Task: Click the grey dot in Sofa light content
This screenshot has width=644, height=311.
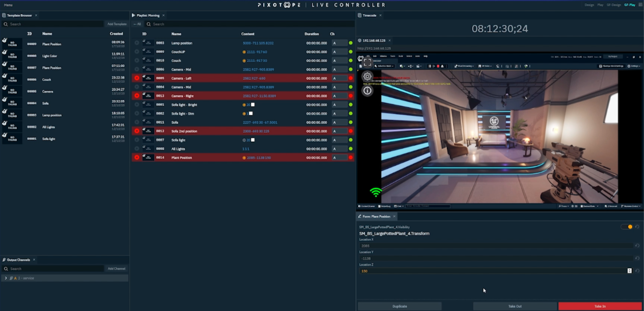Action: click(244, 140)
